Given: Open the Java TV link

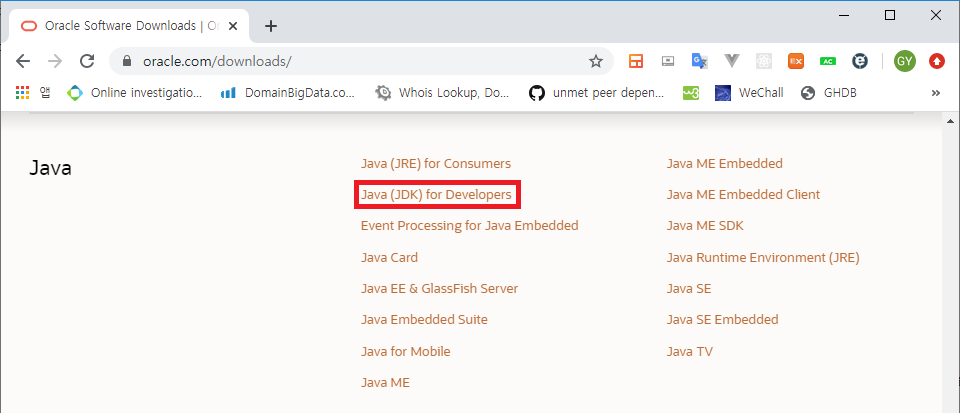Looking at the screenshot, I should (x=690, y=351).
